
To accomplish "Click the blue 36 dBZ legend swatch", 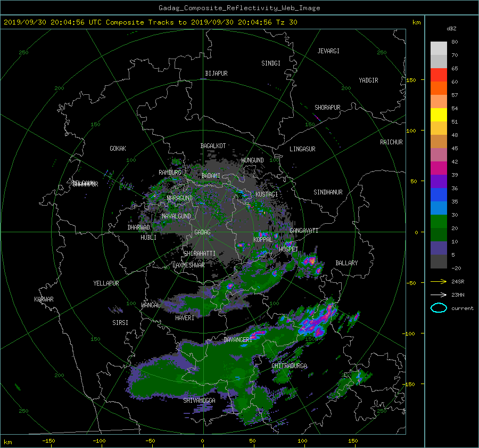I will [439, 194].
